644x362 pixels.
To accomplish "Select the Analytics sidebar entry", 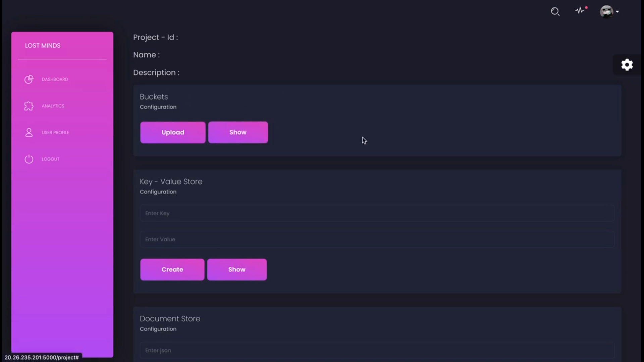I will tap(53, 106).
